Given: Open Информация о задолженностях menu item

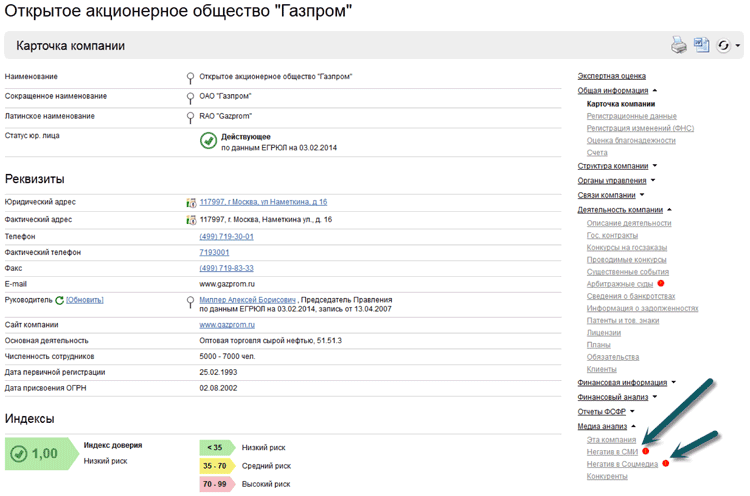Looking at the screenshot, I should click(x=642, y=309).
